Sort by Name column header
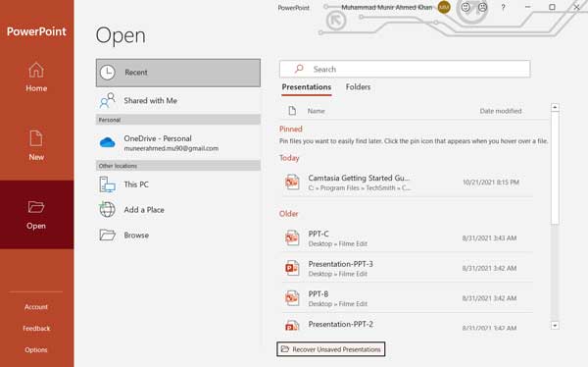The height and width of the screenshot is (367, 588). [x=317, y=111]
